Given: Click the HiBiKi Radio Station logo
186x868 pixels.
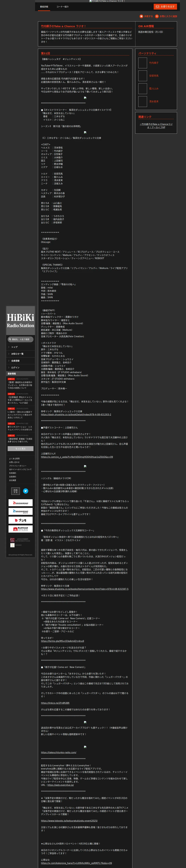Looking at the screenshot, I should pyautogui.click(x=21, y=320).
